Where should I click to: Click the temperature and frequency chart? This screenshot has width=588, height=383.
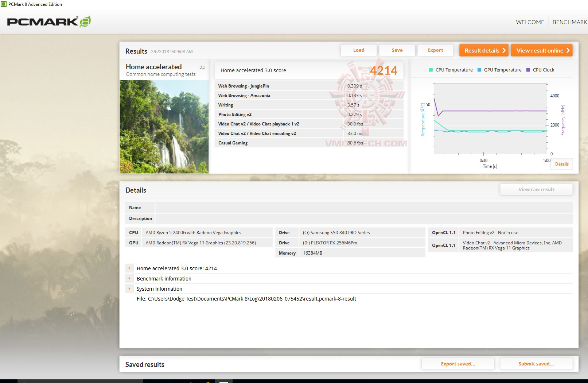[490, 119]
